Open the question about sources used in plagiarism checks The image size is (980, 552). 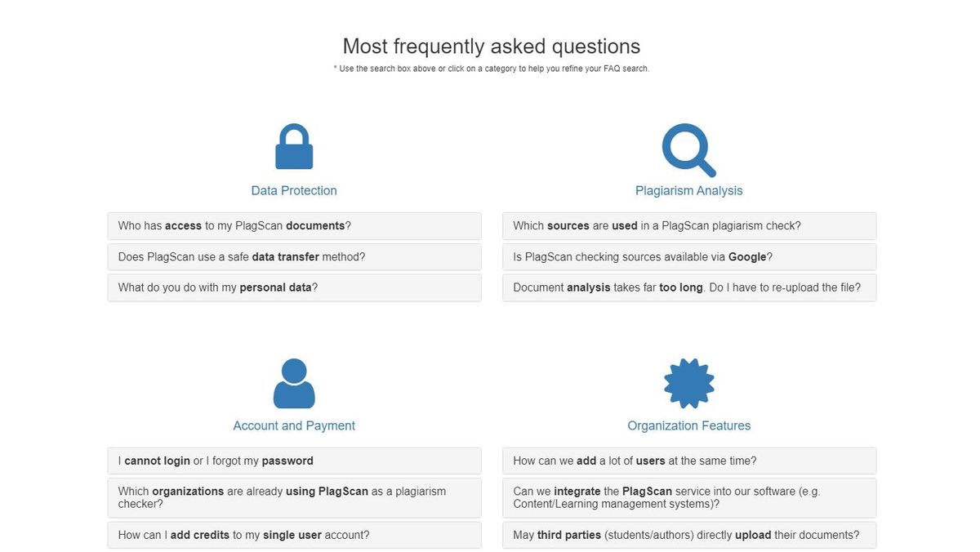688,225
